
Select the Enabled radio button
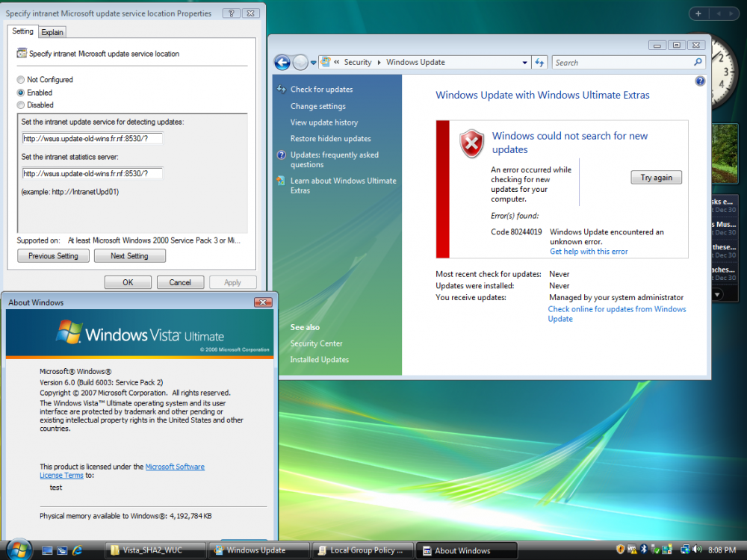click(22, 93)
